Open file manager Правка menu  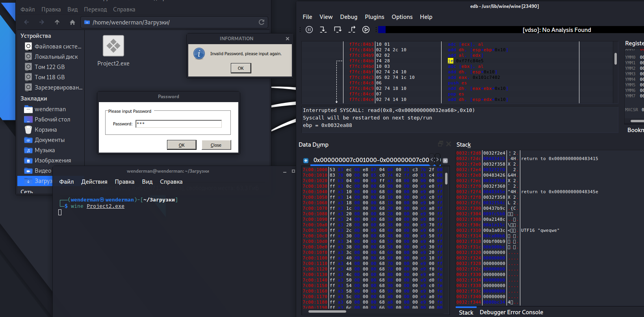pos(51,9)
